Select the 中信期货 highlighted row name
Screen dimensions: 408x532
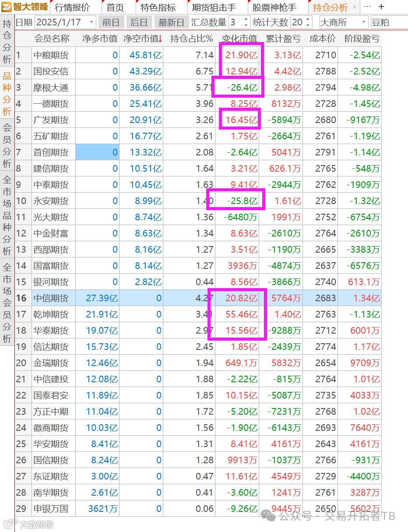click(x=51, y=298)
